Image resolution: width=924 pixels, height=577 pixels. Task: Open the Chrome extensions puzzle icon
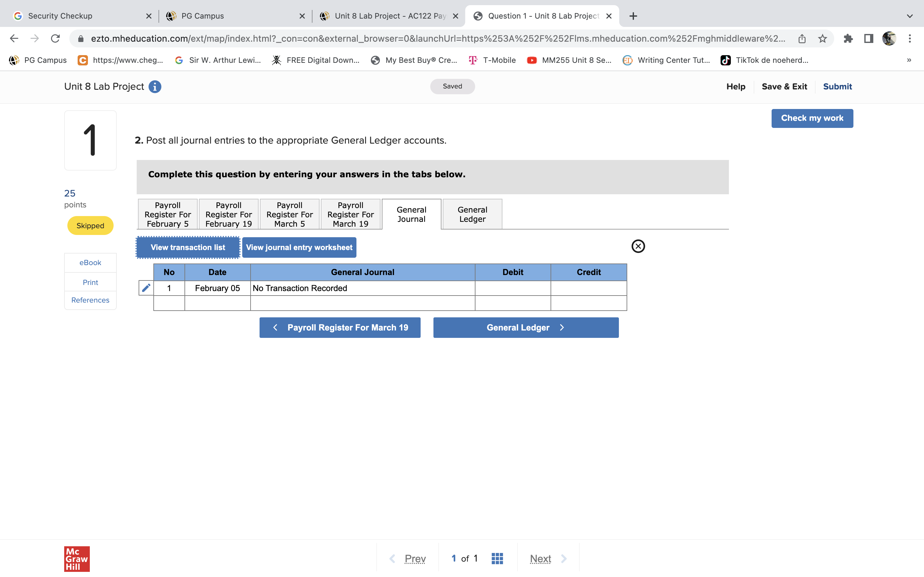[x=848, y=38]
